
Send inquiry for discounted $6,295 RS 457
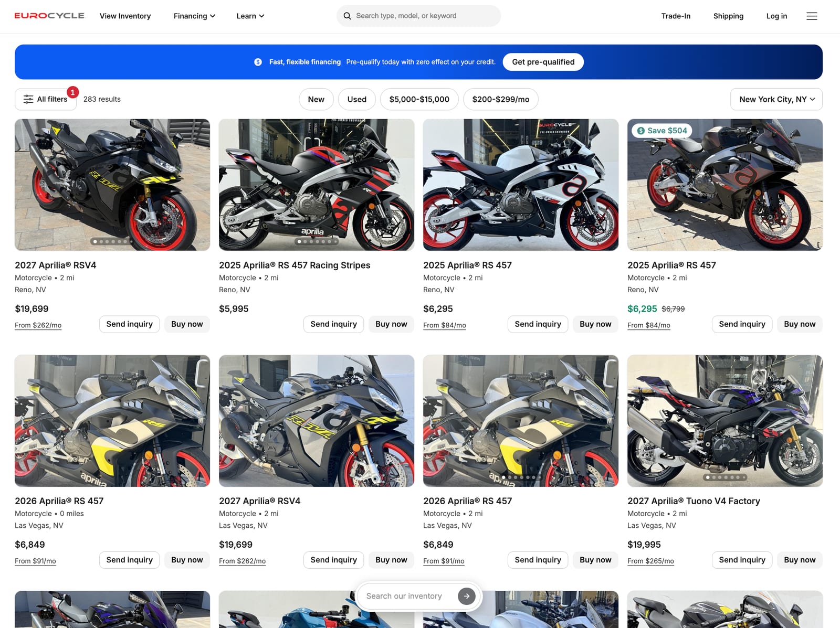pos(742,324)
